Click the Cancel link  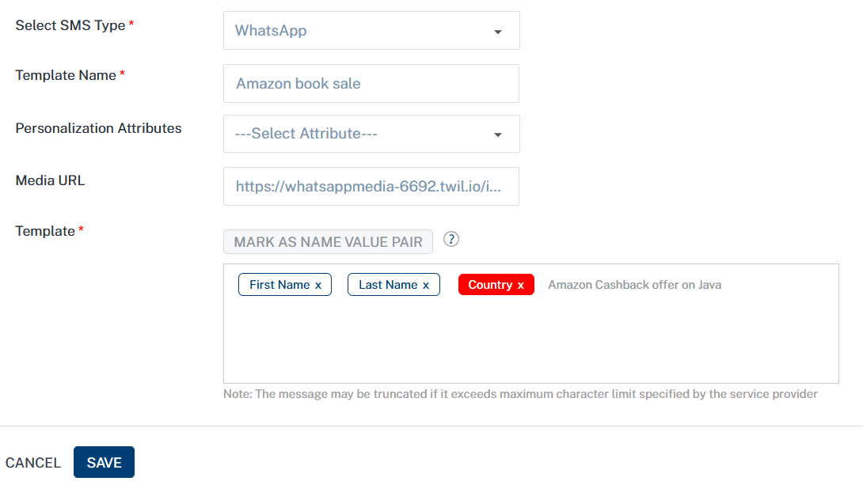33,463
